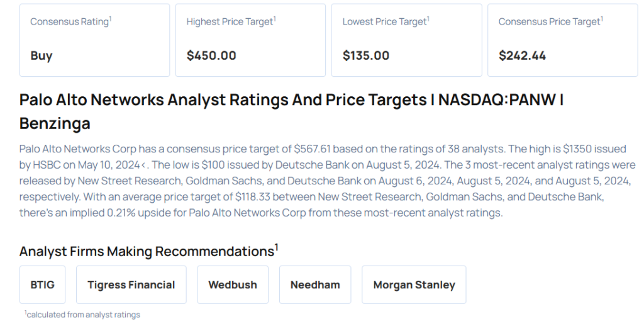Choose the Needham analyst firm button
Image resolution: width=644 pixels, height=321 pixels.
click(315, 284)
